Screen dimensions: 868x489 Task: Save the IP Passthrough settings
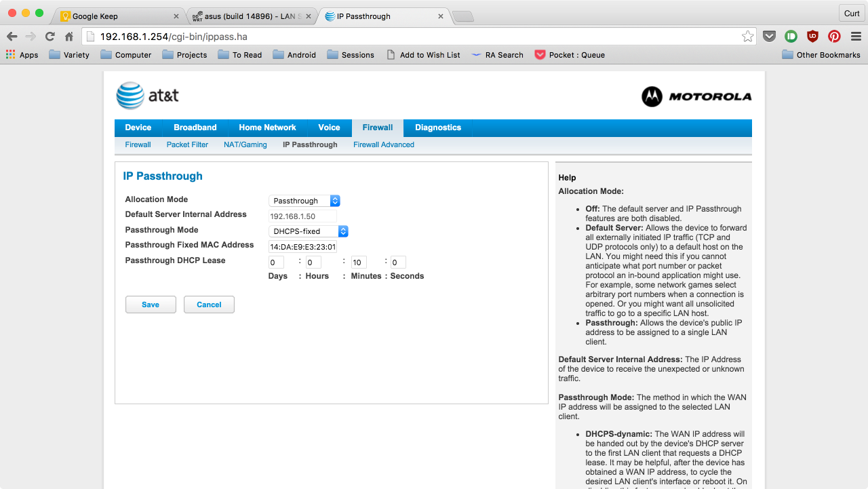point(151,305)
